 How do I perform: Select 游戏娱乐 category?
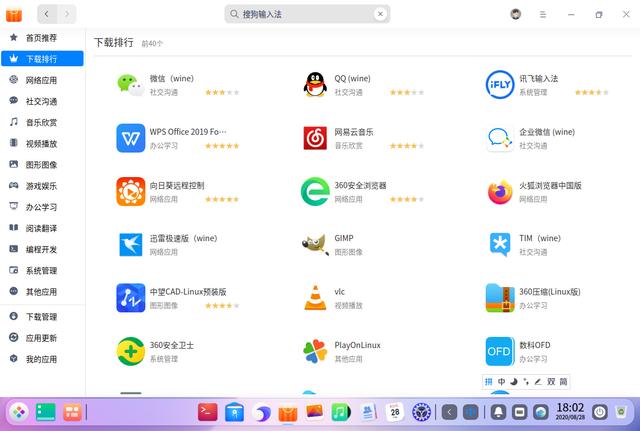tap(42, 186)
